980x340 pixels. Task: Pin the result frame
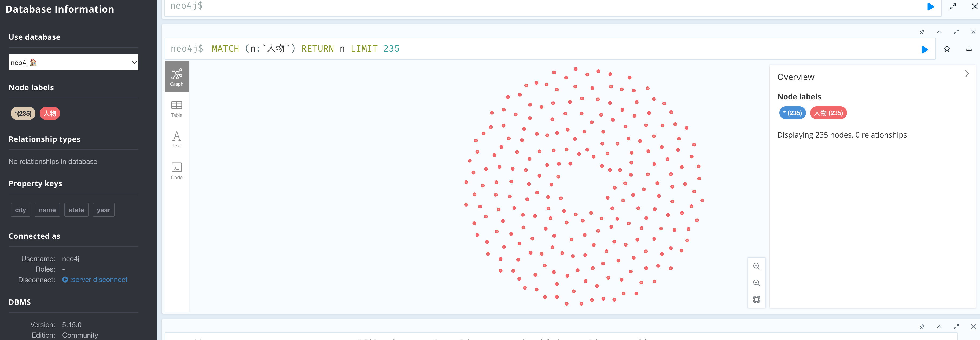point(922,32)
